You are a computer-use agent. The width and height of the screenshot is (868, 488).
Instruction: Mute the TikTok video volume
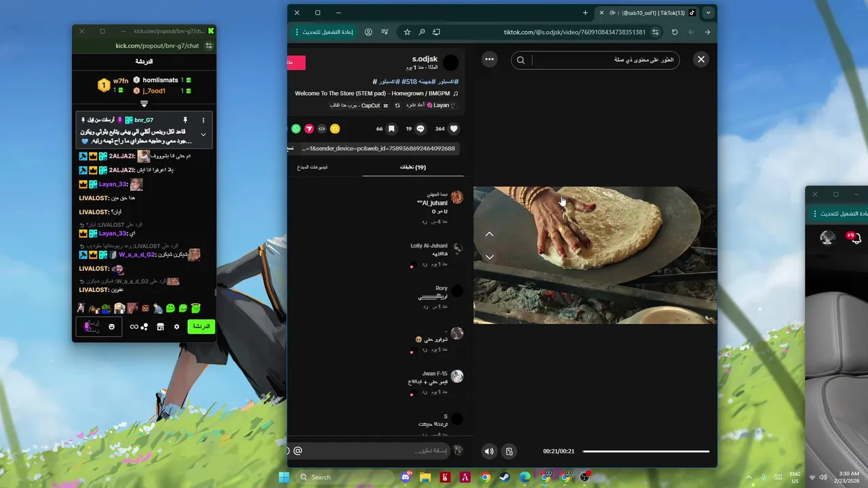pyautogui.click(x=489, y=451)
